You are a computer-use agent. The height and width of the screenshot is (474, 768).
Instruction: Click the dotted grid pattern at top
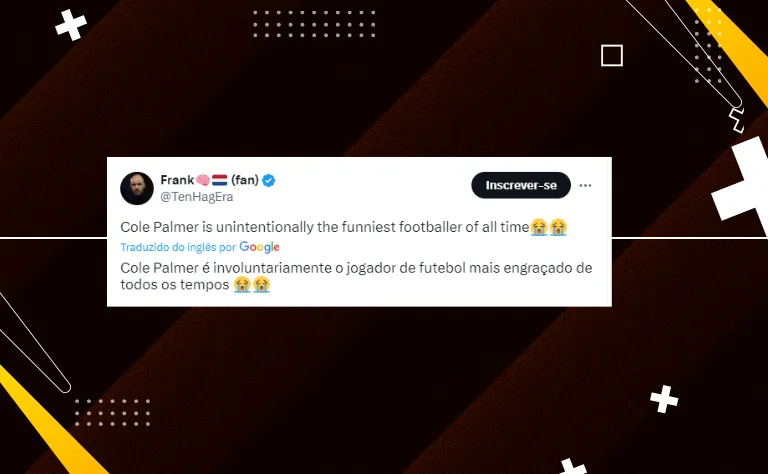click(314, 24)
